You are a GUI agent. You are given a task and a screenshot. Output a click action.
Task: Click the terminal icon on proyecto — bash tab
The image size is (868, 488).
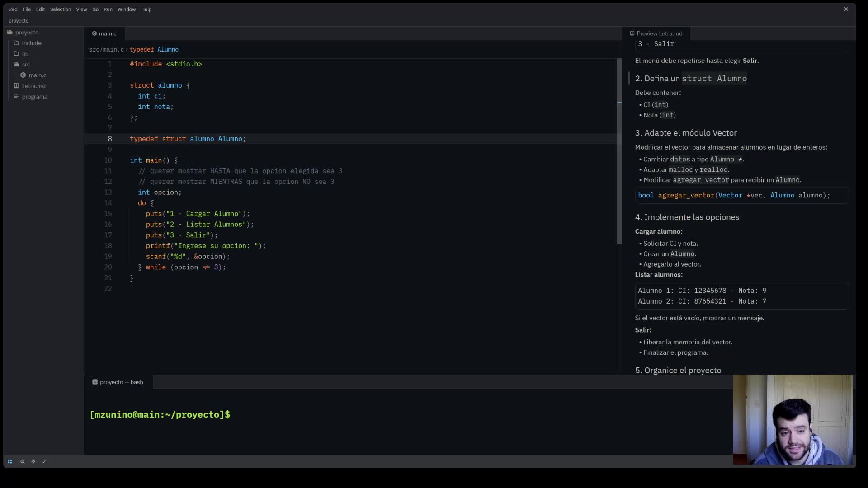click(95, 382)
